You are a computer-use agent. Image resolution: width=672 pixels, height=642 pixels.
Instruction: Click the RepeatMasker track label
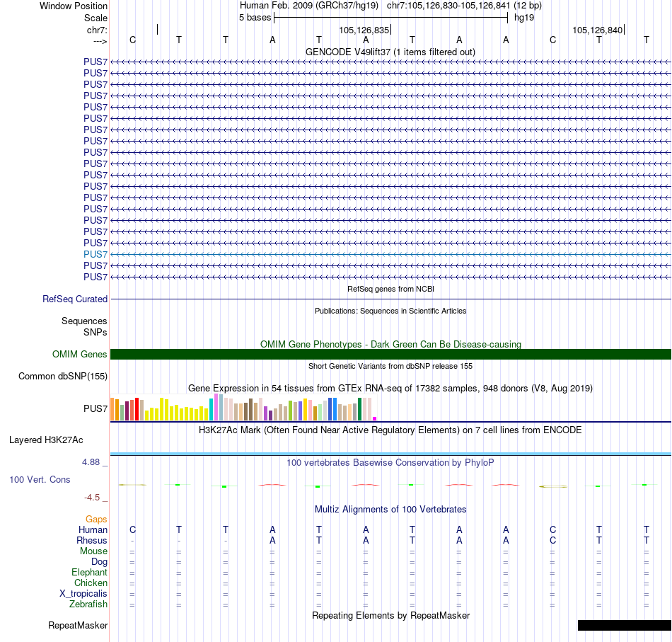pyautogui.click(x=78, y=625)
